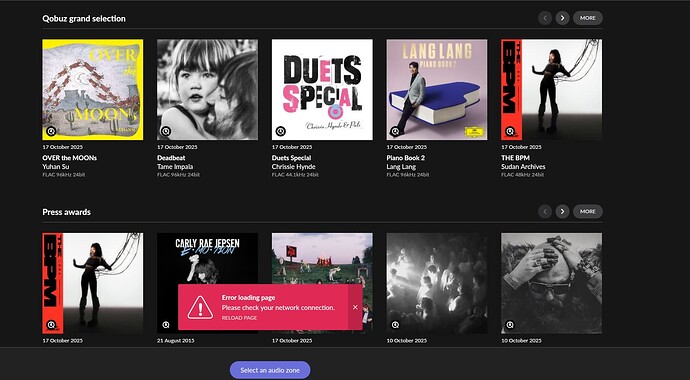Open Deadbeat album cover by Tame Impala

[x=207, y=90]
